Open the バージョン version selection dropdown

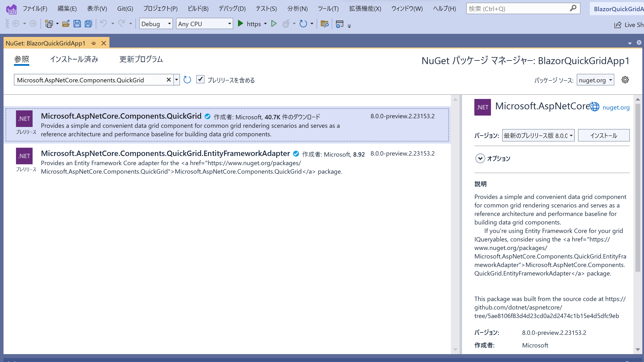538,135
